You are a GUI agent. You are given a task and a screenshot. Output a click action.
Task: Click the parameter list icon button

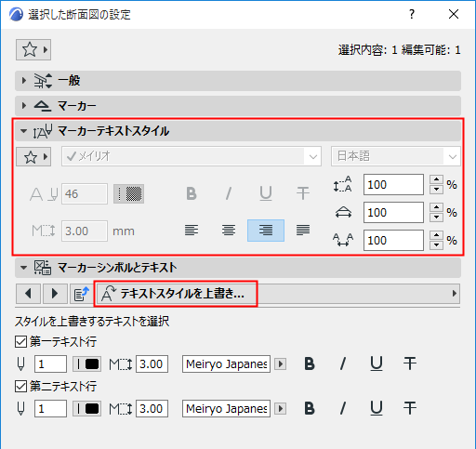pyautogui.click(x=81, y=294)
